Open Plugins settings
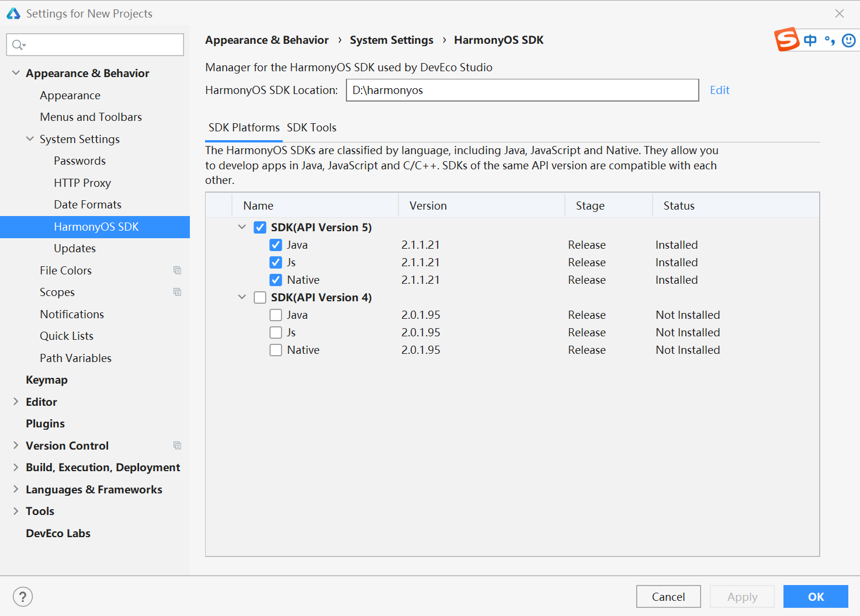 pos(45,423)
